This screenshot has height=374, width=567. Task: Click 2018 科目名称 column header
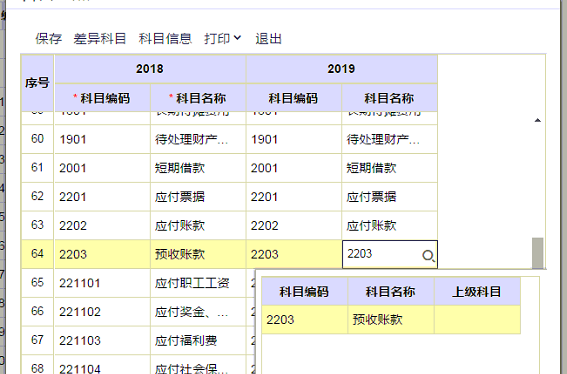(x=198, y=98)
